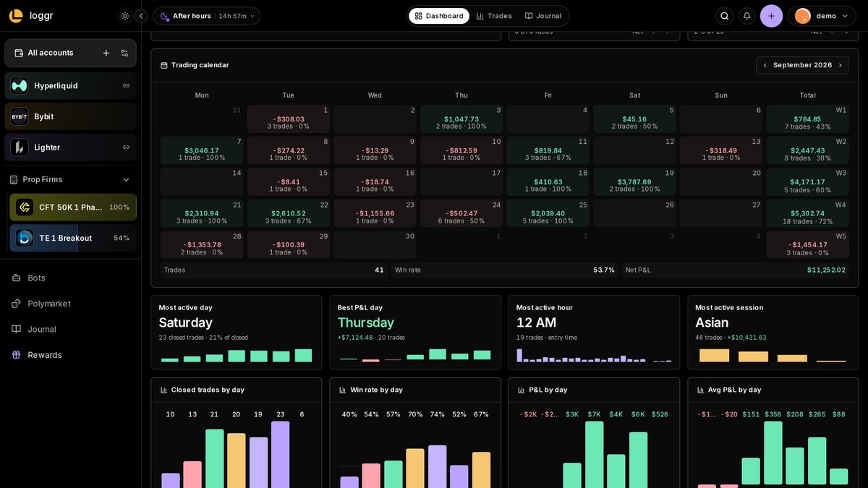Viewport: 868px width, 488px height.
Task: Open the Best P&L day Thursday card
Action: click(415, 333)
